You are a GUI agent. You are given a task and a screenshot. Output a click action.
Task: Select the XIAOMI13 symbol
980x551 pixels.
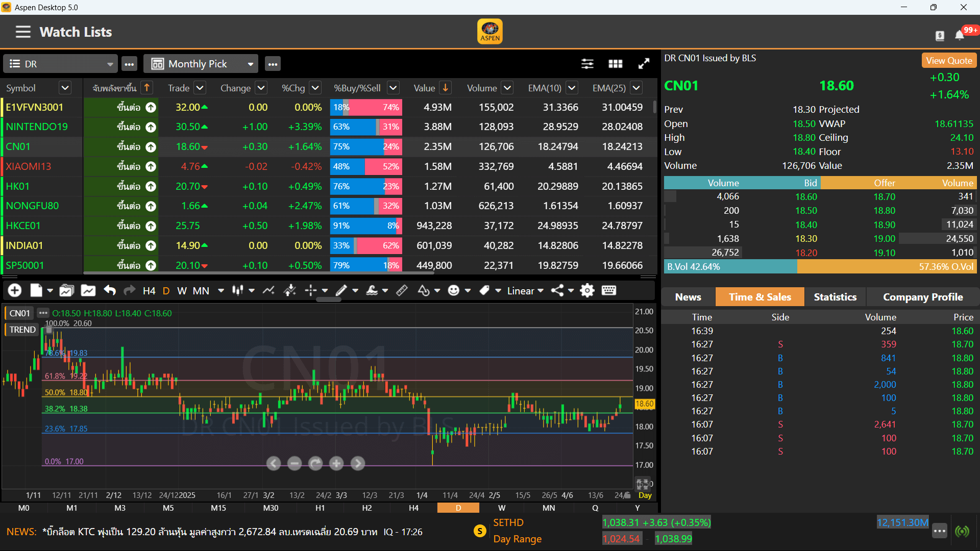29,166
